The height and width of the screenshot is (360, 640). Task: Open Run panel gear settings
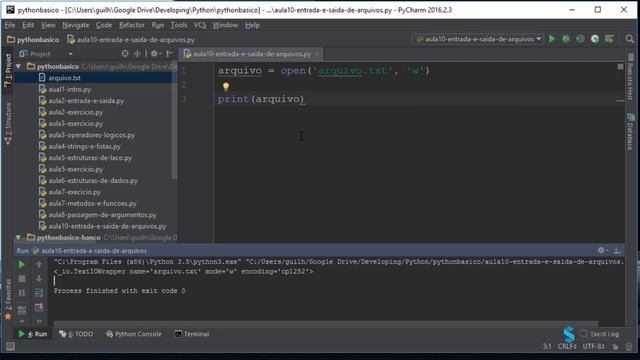[x=602, y=250]
